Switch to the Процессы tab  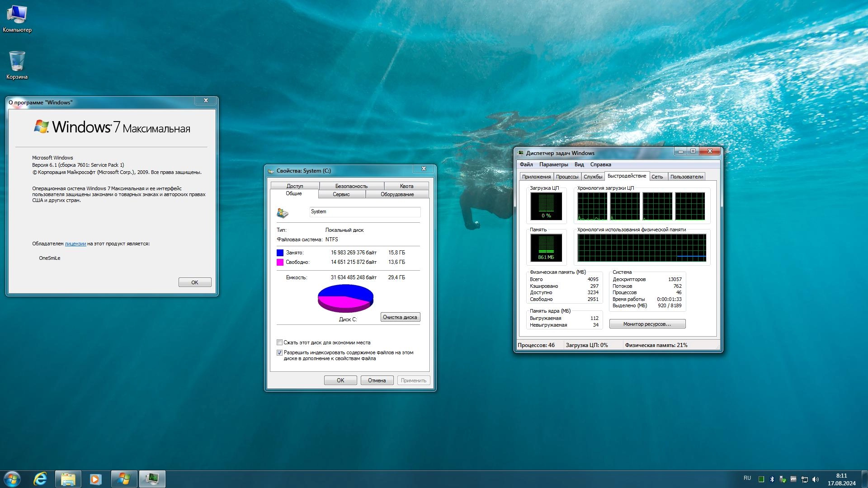click(x=567, y=177)
